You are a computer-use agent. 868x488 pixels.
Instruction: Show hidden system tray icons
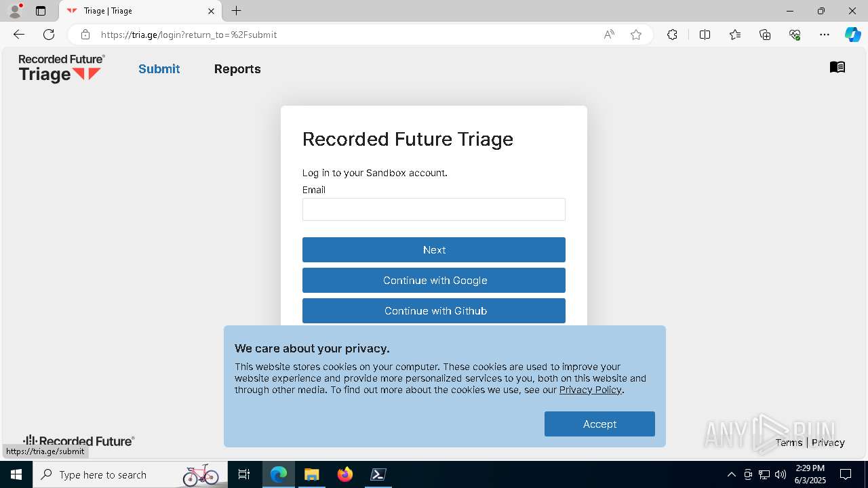731,474
